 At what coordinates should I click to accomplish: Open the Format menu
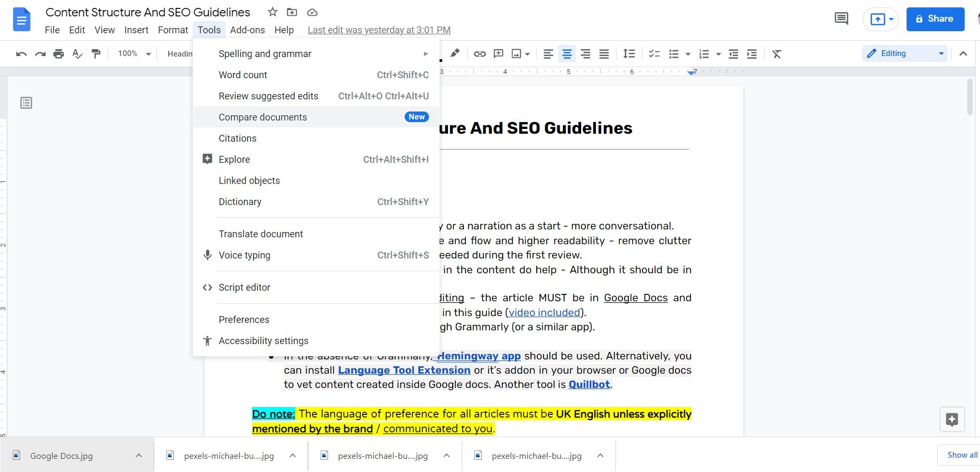(173, 30)
